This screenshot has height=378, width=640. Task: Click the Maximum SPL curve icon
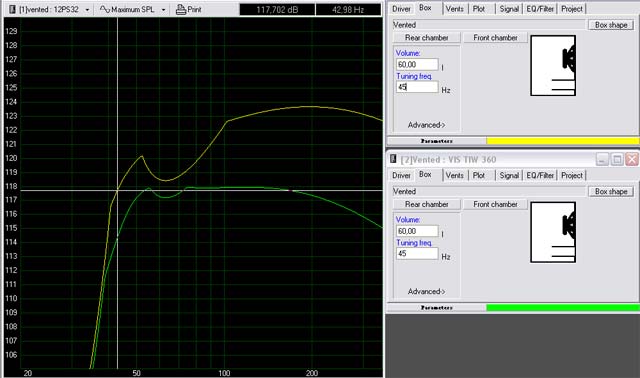coord(104,9)
